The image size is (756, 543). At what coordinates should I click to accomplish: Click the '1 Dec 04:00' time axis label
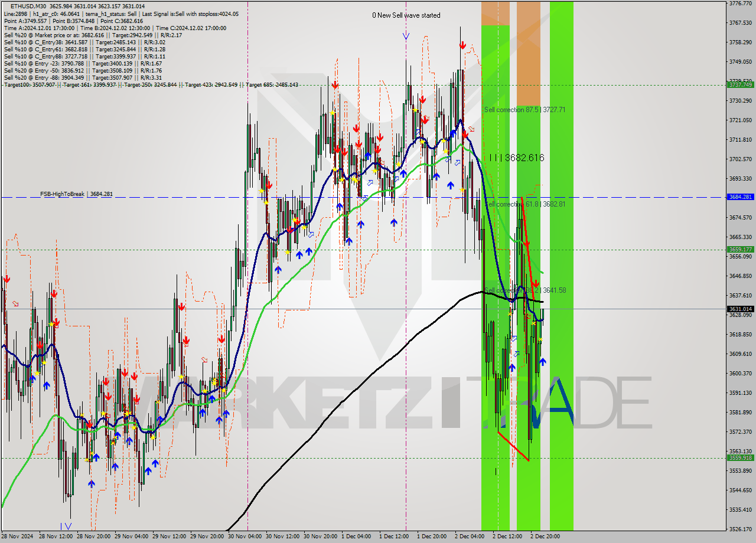coord(356,537)
